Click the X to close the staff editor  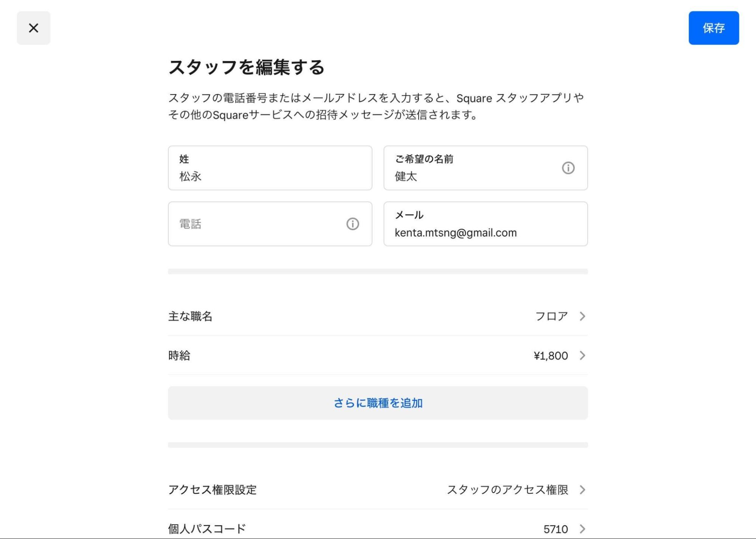click(33, 28)
